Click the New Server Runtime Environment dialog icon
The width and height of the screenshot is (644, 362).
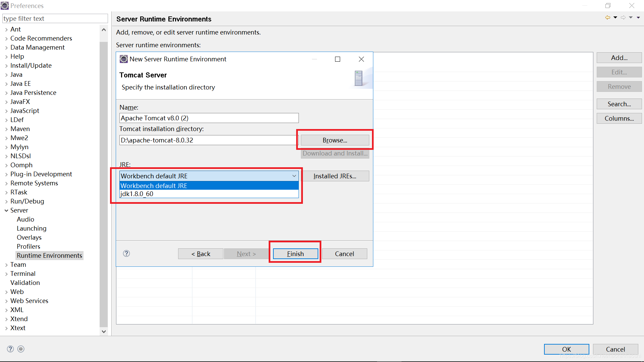(123, 59)
